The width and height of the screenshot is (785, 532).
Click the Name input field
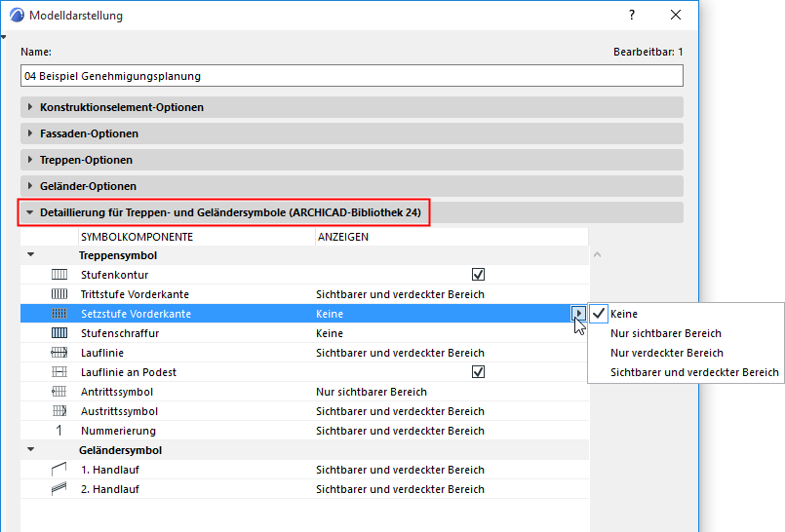[351, 76]
